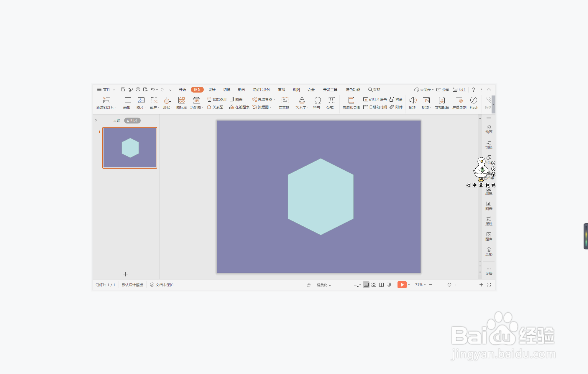Switch to slide sorter grid view
The width and height of the screenshot is (588, 374).
(374, 285)
